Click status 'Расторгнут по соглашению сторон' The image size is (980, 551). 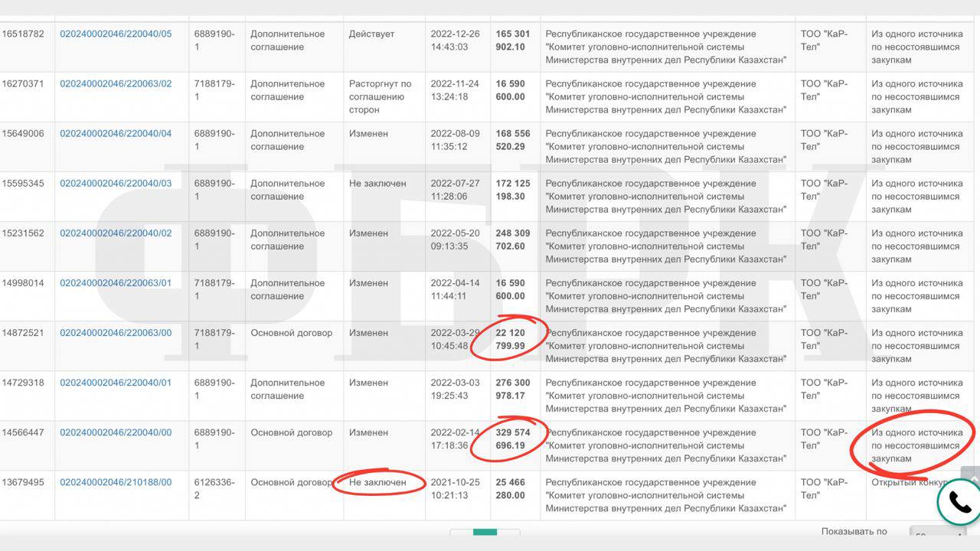pyautogui.click(x=381, y=96)
